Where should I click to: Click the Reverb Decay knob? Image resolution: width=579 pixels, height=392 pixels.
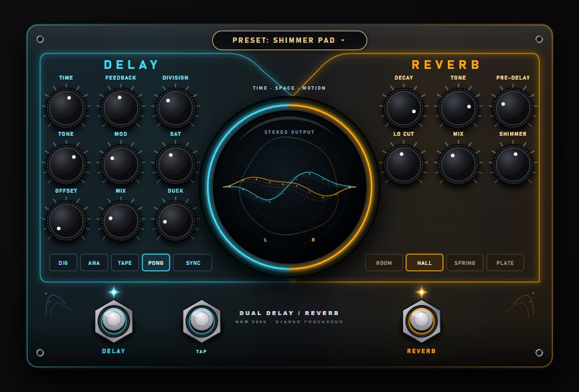(x=404, y=108)
